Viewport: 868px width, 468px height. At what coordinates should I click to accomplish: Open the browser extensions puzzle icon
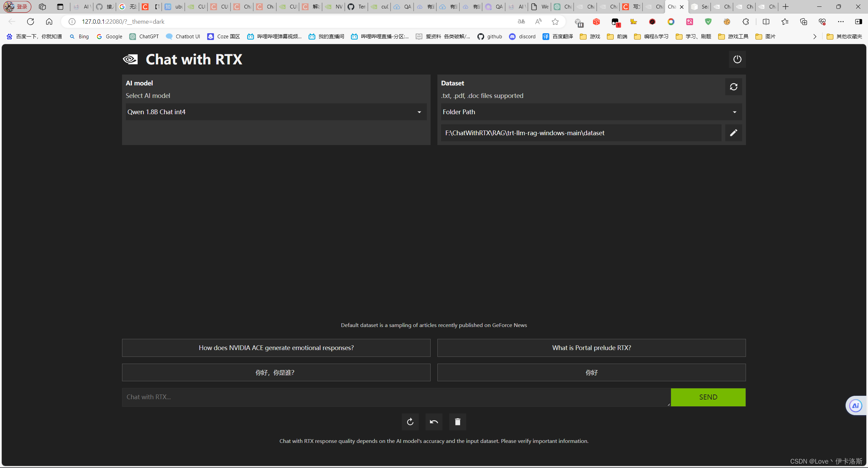[746, 22]
